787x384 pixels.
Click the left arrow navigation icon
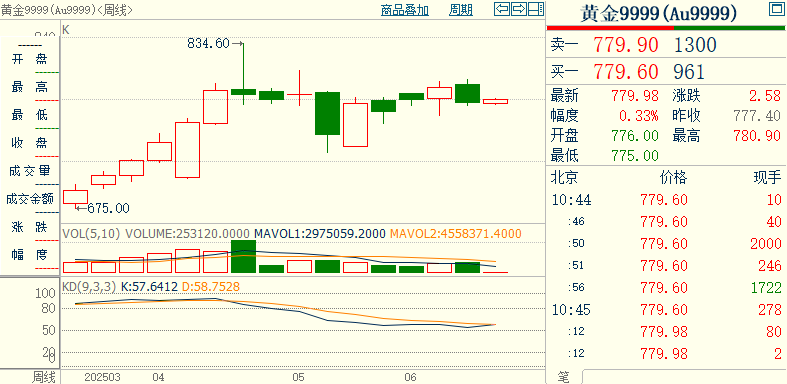(x=502, y=9)
